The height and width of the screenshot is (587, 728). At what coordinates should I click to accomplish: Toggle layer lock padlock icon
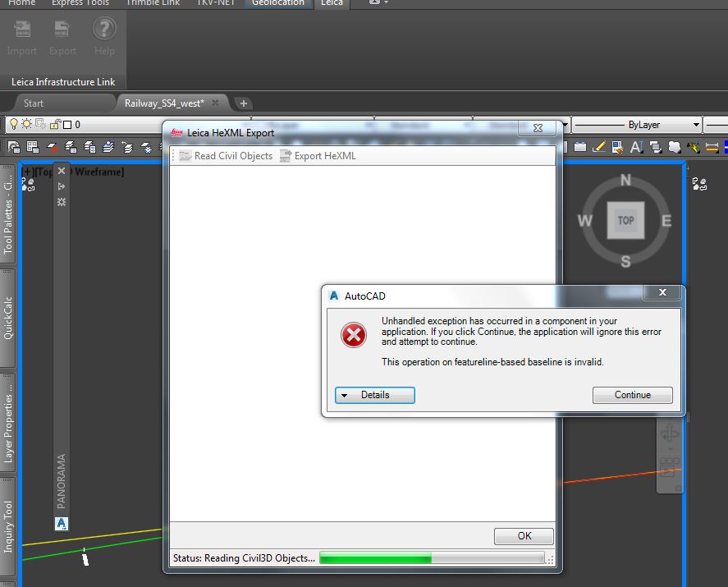point(55,124)
